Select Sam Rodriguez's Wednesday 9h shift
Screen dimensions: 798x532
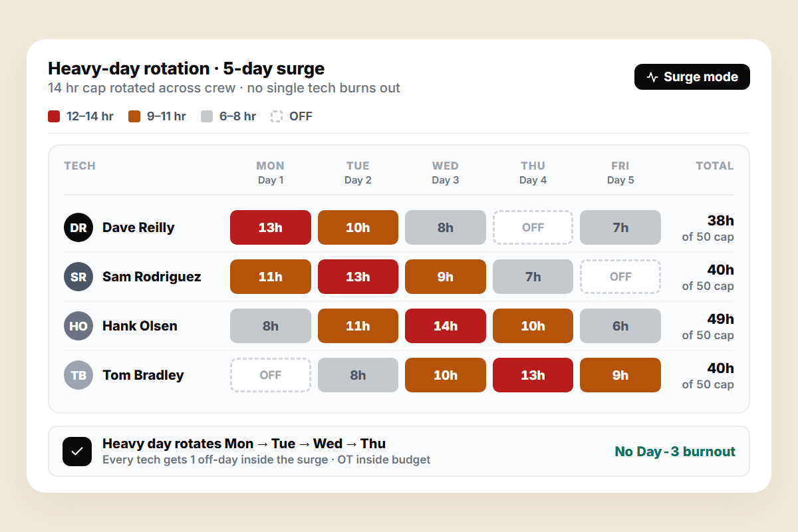pos(446,277)
